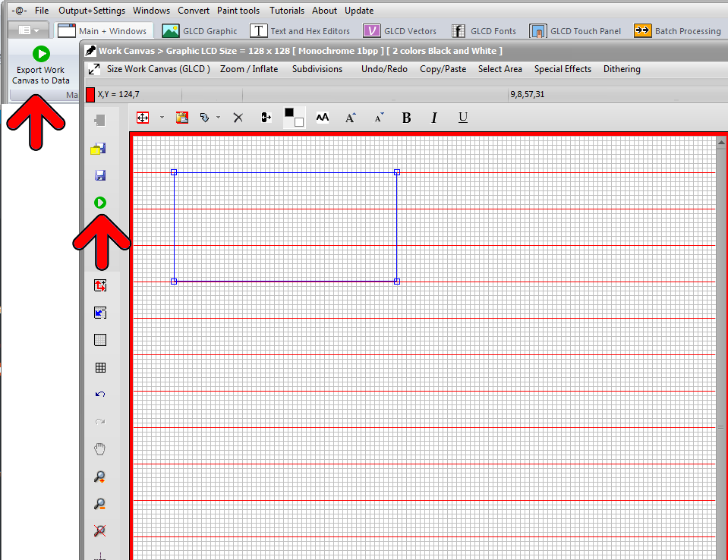Open the Paint tools menu
The image size is (728, 560).
pos(238,10)
